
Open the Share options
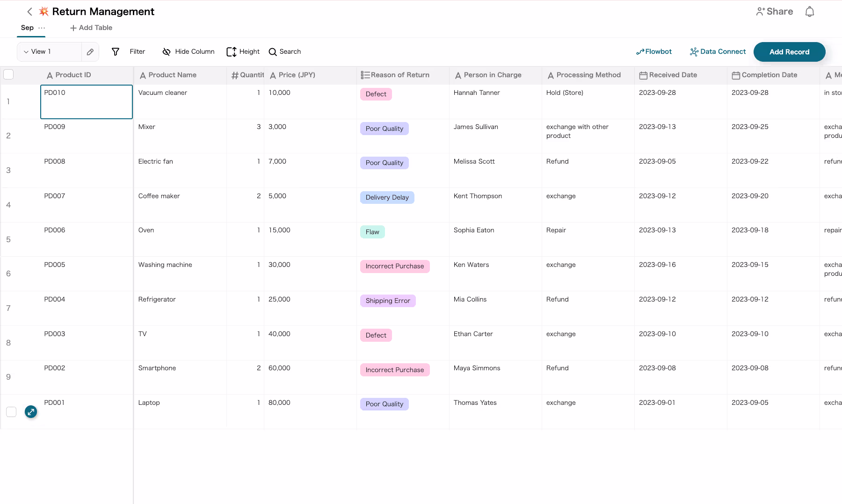tap(774, 11)
